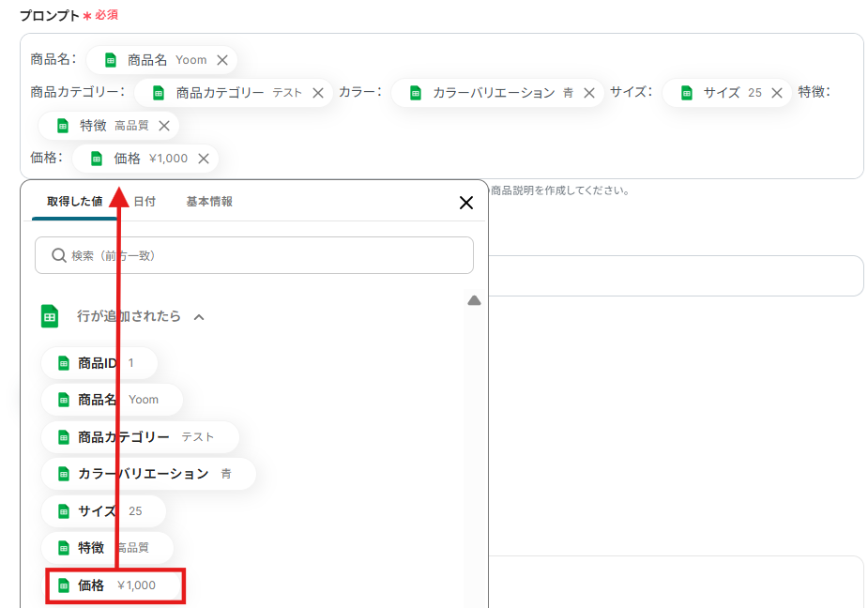Switch to the 取得した値 tab
Viewport: 868px width, 608px height.
(74, 202)
